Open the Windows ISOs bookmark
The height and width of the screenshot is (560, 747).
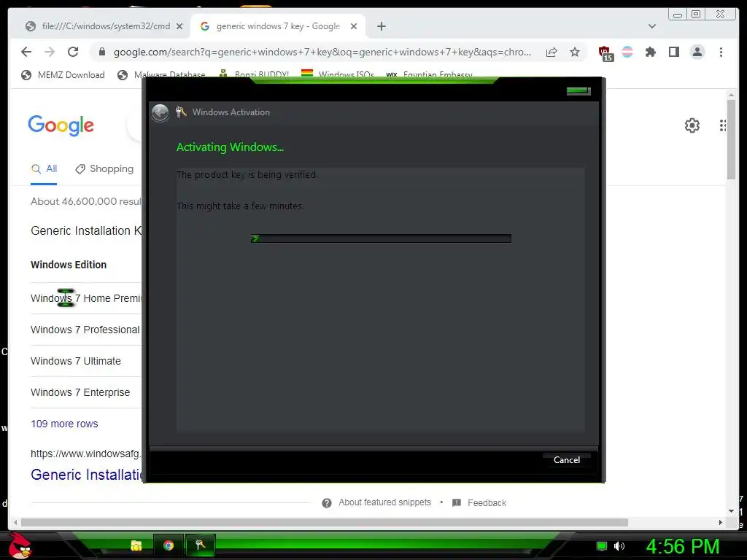pyautogui.click(x=338, y=75)
